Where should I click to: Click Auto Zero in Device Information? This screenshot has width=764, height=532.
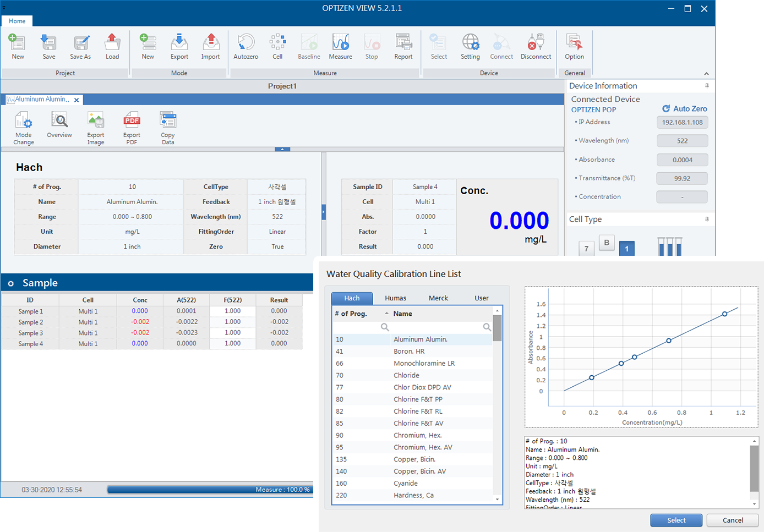685,109
